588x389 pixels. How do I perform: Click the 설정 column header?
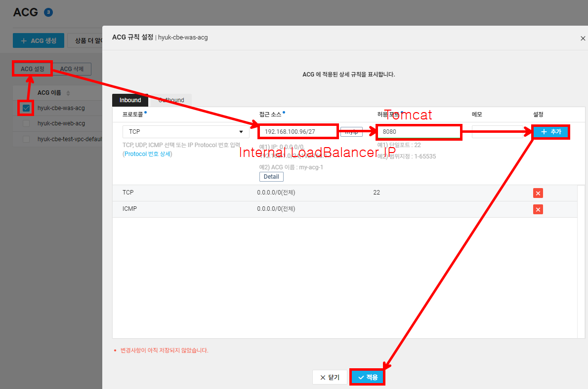tap(538, 115)
